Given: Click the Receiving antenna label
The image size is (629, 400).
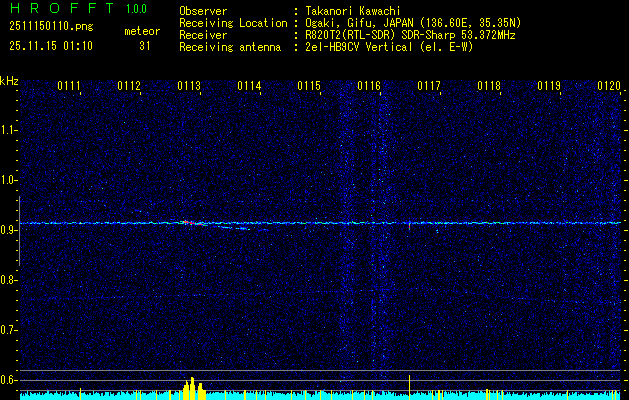Looking at the screenshot, I should [230, 47].
